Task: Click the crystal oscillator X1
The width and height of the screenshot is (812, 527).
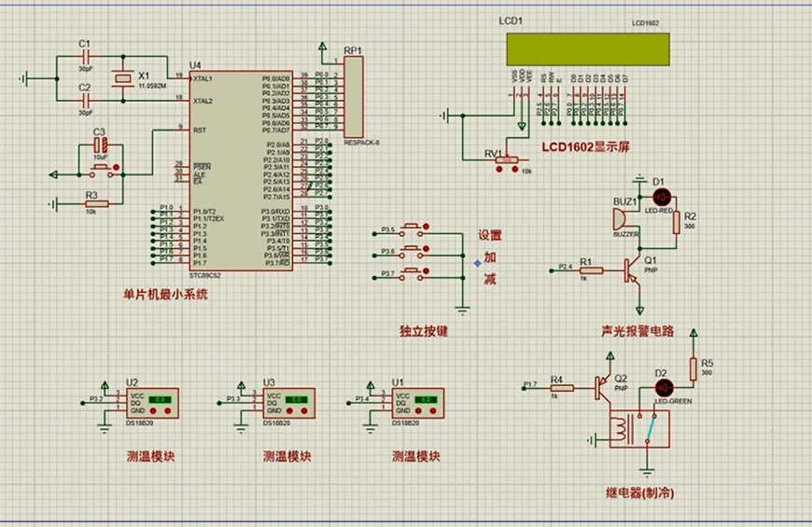Action: [x=120, y=81]
